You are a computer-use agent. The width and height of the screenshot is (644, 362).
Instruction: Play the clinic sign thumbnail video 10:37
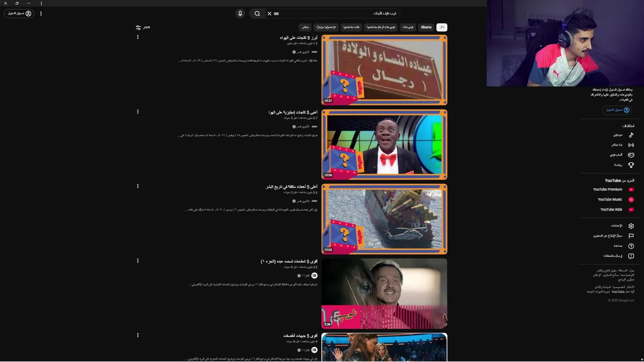tap(384, 70)
